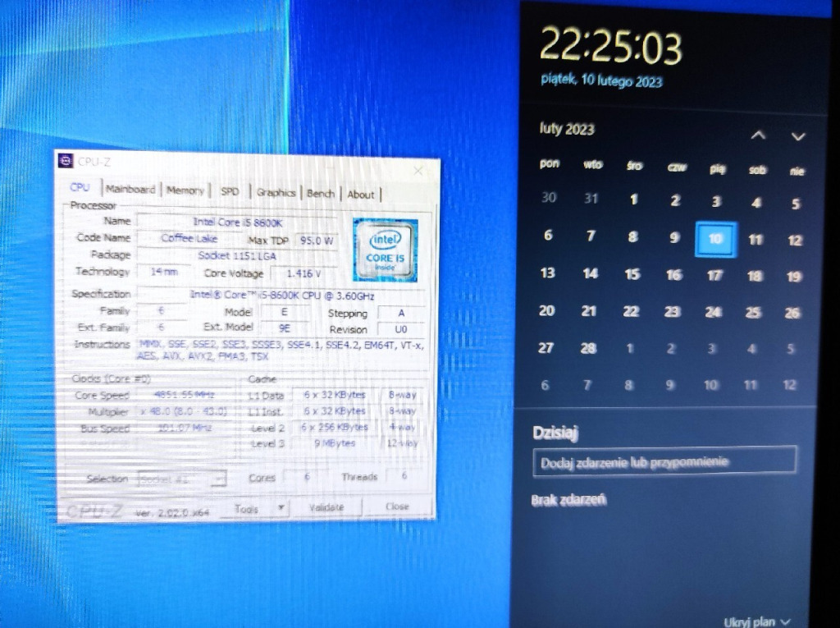This screenshot has width=840, height=628.
Task: Select January 30 in the calendar
Action: [549, 197]
